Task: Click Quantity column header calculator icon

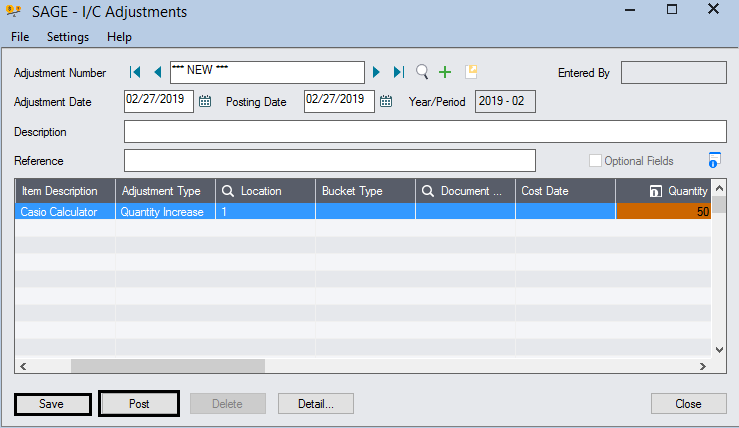Action: [655, 191]
